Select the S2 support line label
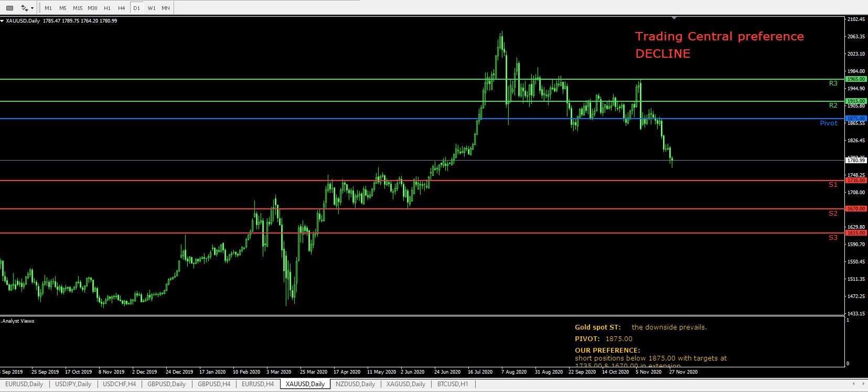 click(833, 214)
